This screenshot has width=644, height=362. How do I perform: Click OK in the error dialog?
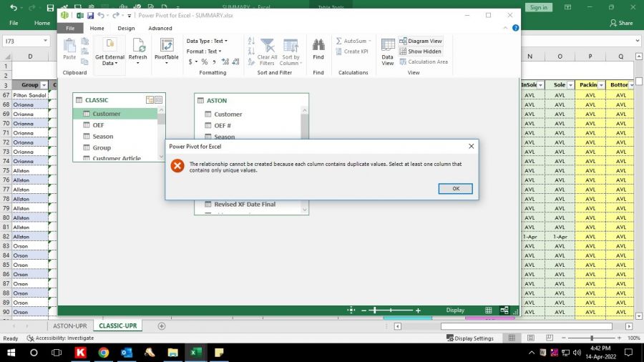456,188
